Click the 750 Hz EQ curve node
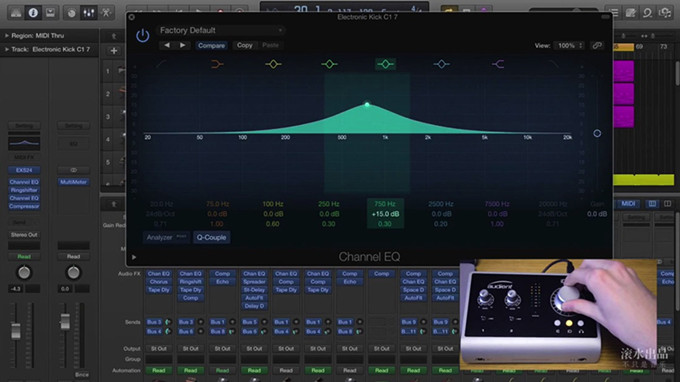The height and width of the screenshot is (382, 680). [367, 104]
